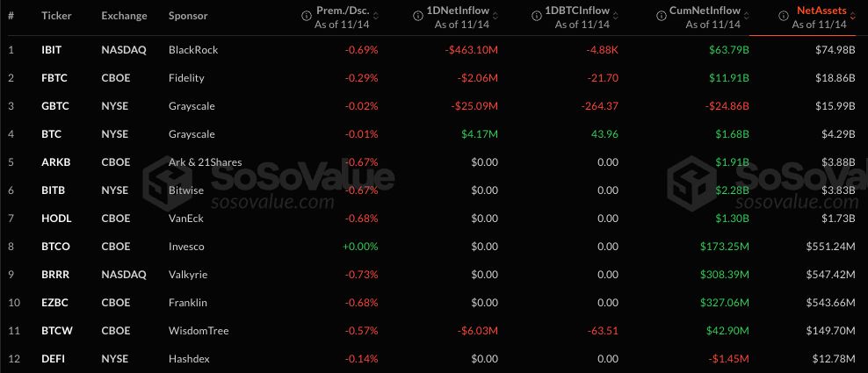Open the BTCO ticker from Invesco
Image resolution: width=868 pixels, height=373 pixels.
pos(54,247)
